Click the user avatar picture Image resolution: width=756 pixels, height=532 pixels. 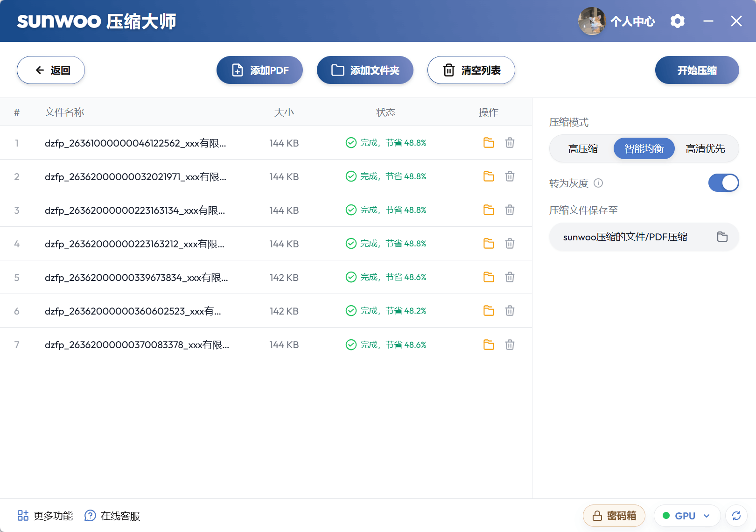pyautogui.click(x=592, y=21)
